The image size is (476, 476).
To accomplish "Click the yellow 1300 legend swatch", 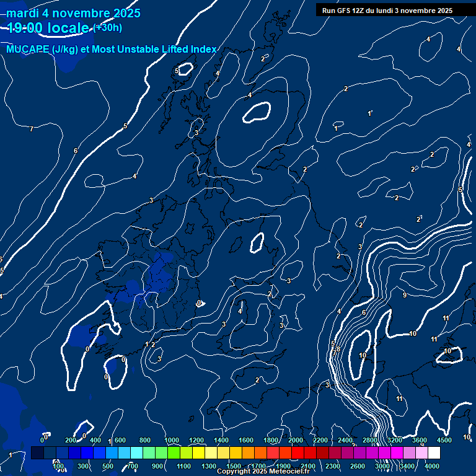I will (211, 453).
